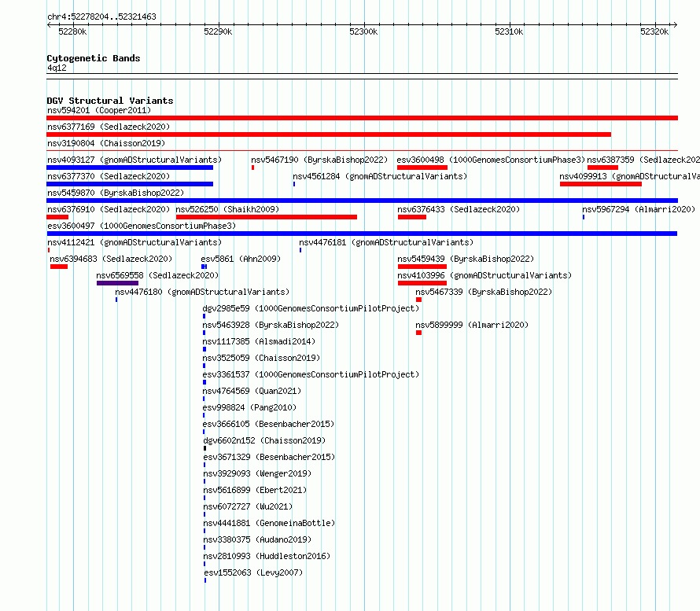Click the dgv2985e59 (1000GenomesConsortiumPilotProject) label

tap(311, 308)
